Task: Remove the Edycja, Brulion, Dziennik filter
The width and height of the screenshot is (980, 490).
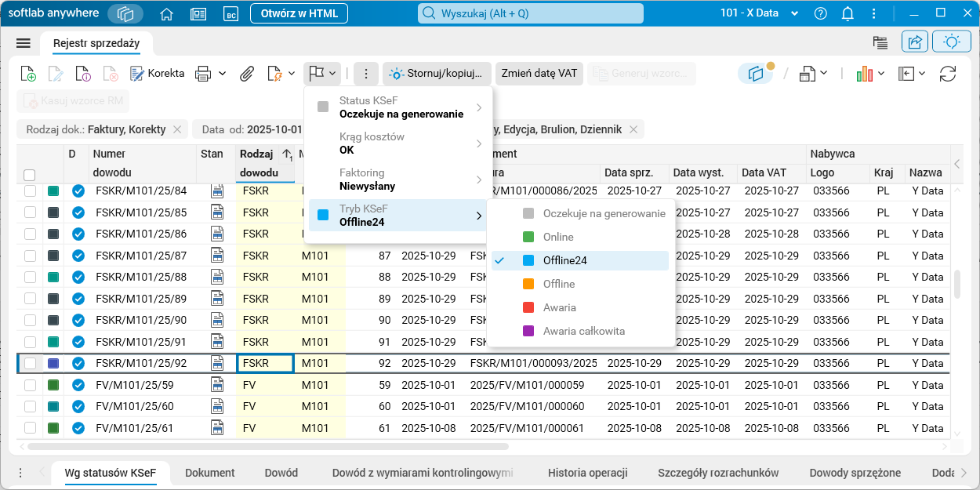Action: 633,129
